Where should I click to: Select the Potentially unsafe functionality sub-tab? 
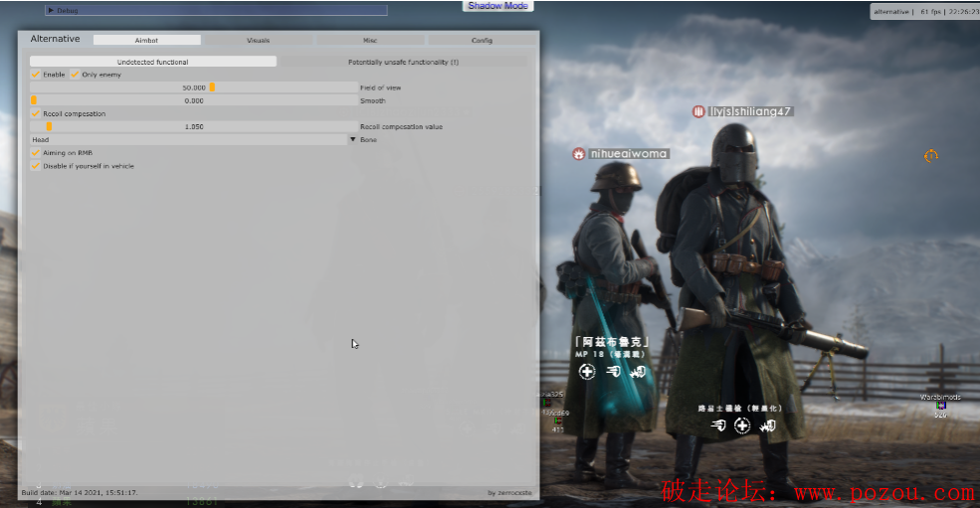coord(403,62)
